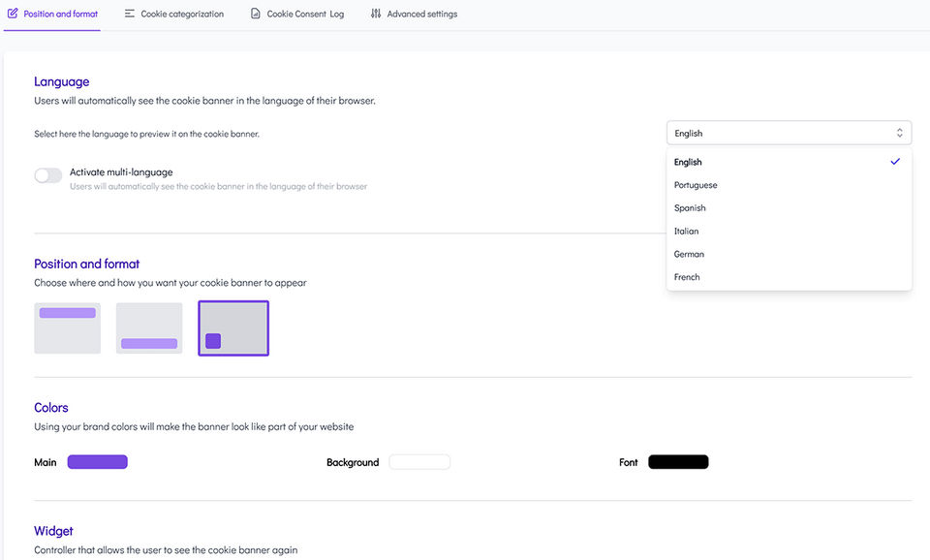Open the black Font color swatch
Screen dimensions: 930x560
678,462
